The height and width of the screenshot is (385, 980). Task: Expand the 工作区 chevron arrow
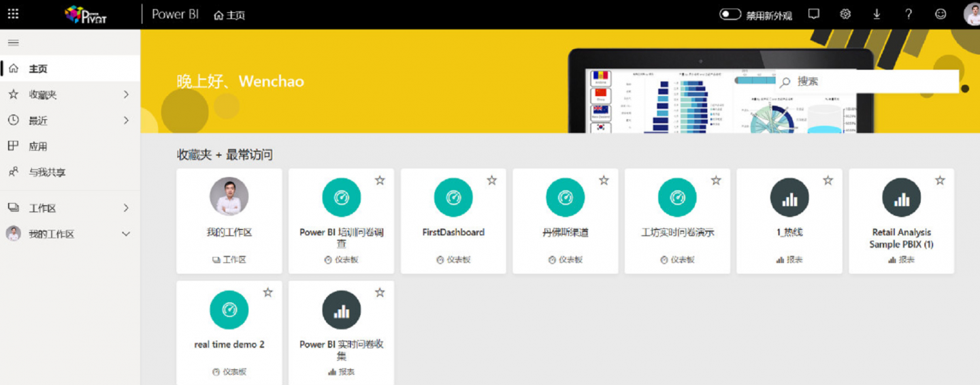click(x=126, y=208)
